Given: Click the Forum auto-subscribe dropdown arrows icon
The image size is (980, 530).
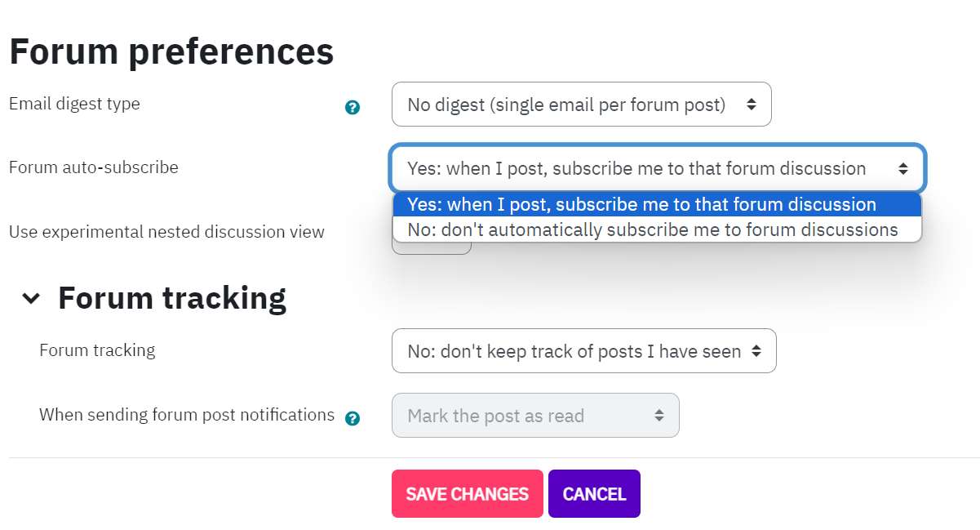Looking at the screenshot, I should coord(903,169).
